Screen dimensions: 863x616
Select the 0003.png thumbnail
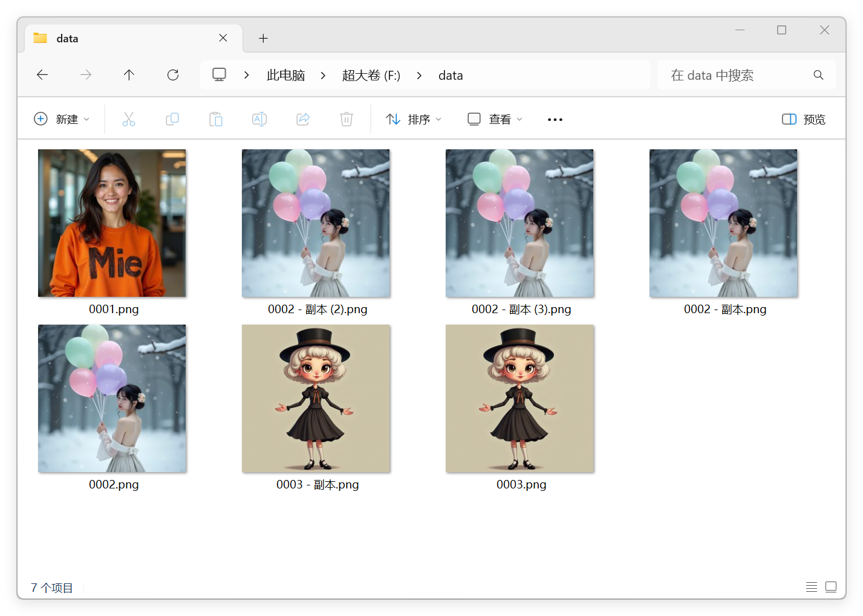click(x=519, y=398)
